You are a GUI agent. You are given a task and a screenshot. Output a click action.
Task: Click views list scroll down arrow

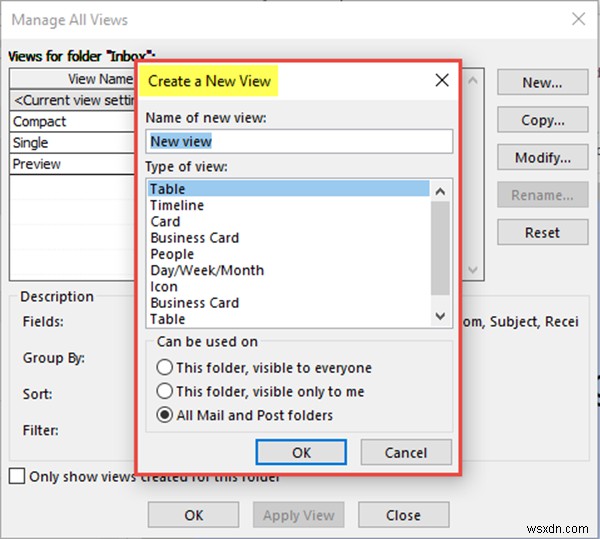473,270
